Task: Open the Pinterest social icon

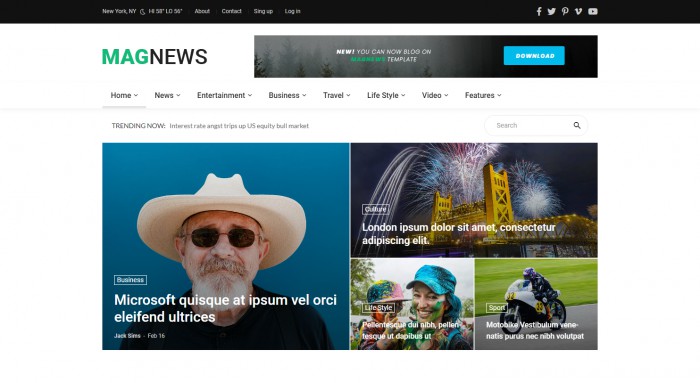Action: pos(565,12)
